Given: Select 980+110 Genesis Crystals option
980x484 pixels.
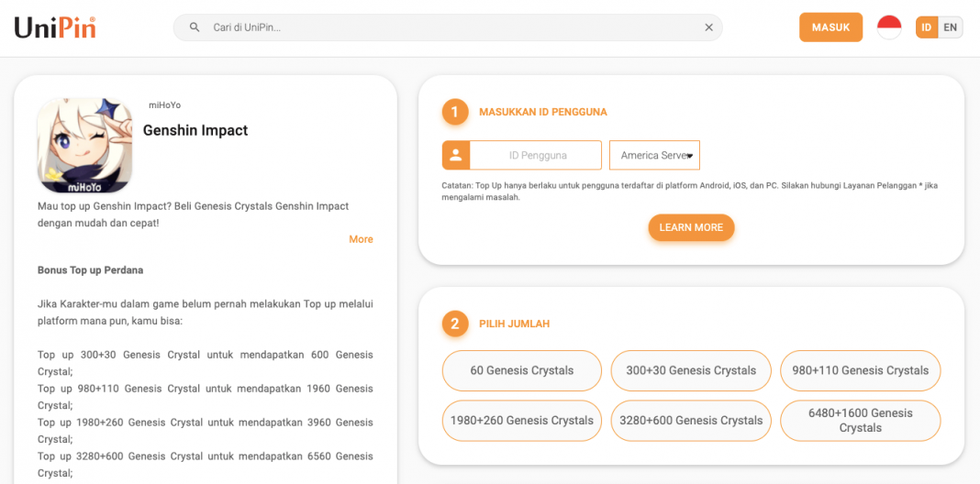Looking at the screenshot, I should (x=860, y=370).
